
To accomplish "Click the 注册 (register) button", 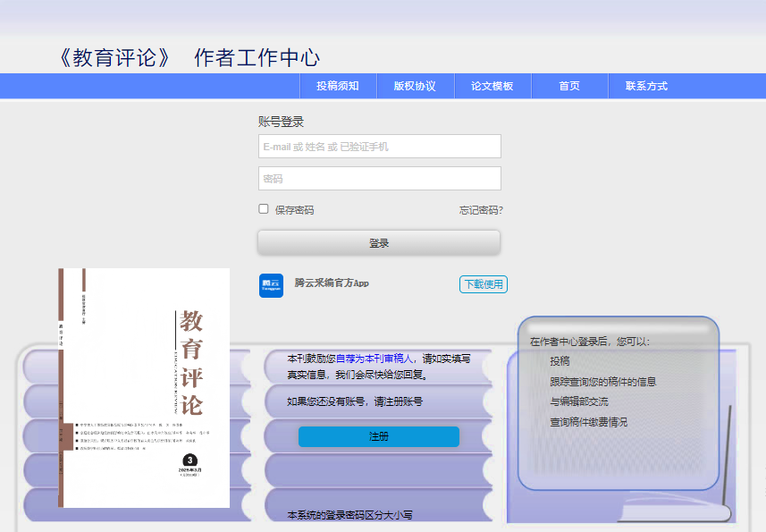I will (379, 436).
